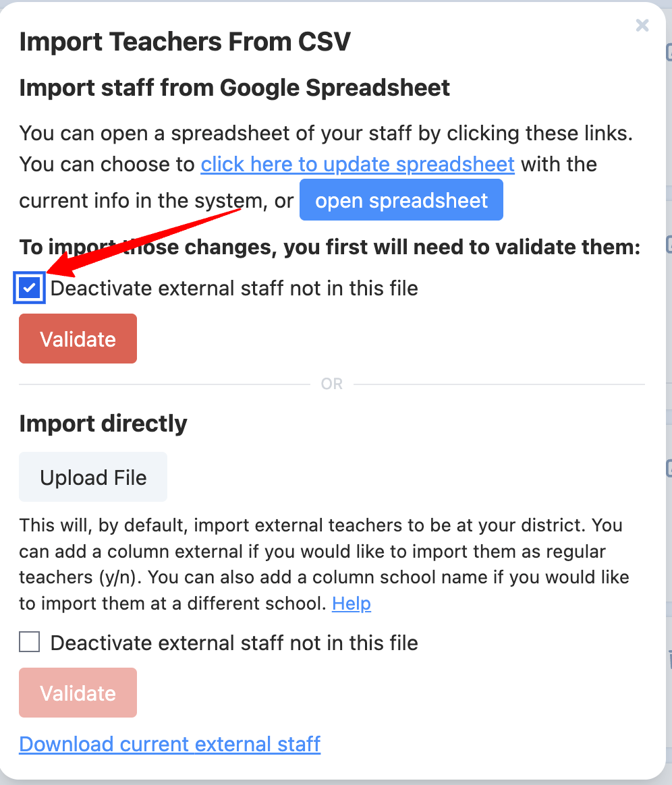
Task: Uncheck the top deactivate external staff checkbox
Action: pos(29,288)
